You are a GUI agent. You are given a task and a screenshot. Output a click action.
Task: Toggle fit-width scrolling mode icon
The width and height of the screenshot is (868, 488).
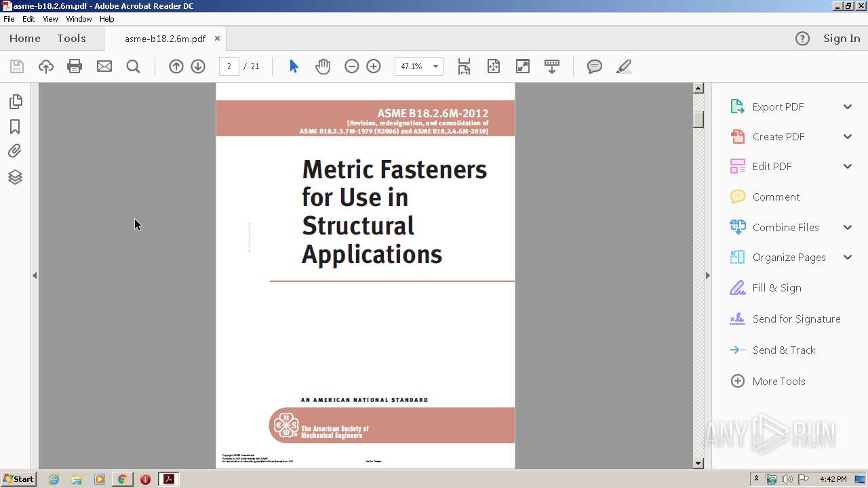(x=464, y=66)
